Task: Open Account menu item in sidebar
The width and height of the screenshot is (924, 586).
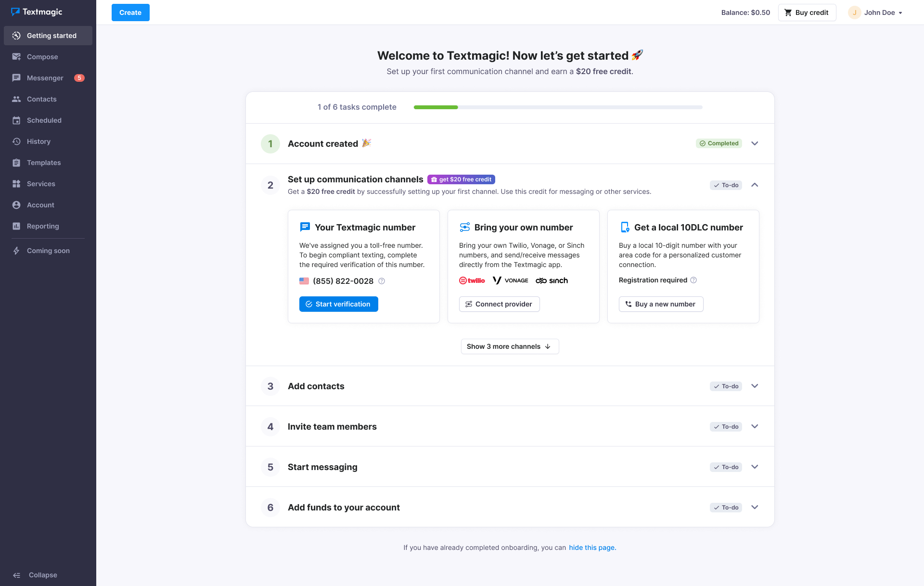Action: click(x=40, y=204)
